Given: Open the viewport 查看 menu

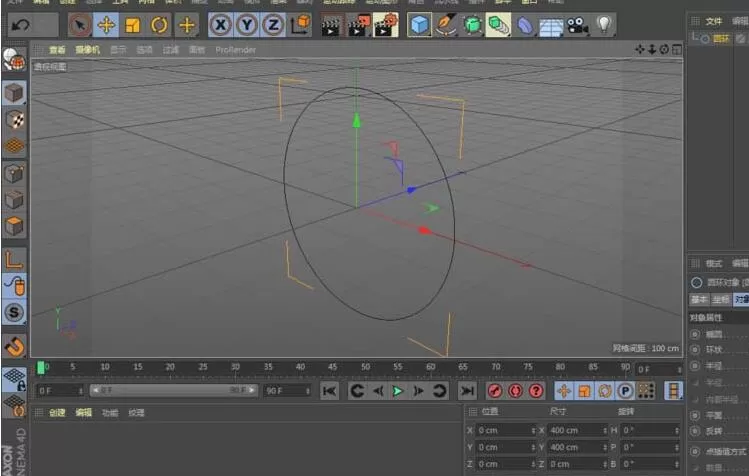Looking at the screenshot, I should tap(57, 50).
